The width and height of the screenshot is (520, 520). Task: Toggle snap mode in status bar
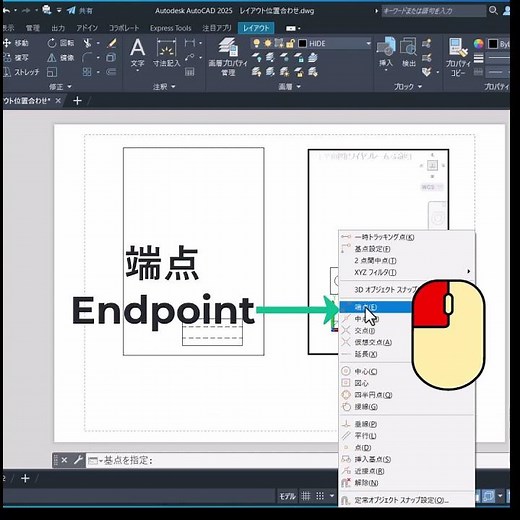(320, 496)
